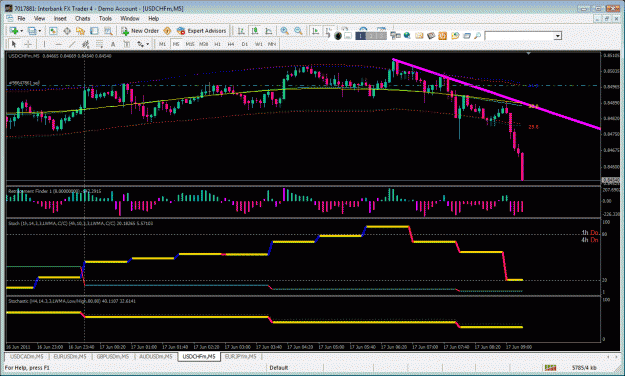Screen dimensions: 625x376
Task: Click the magnifier icon beside combo box
Action: [477, 36]
